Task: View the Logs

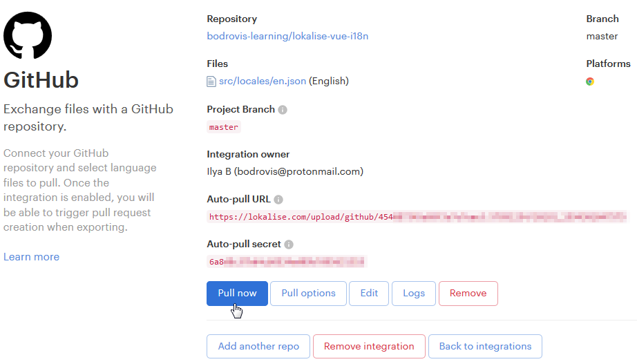Action: [414, 294]
